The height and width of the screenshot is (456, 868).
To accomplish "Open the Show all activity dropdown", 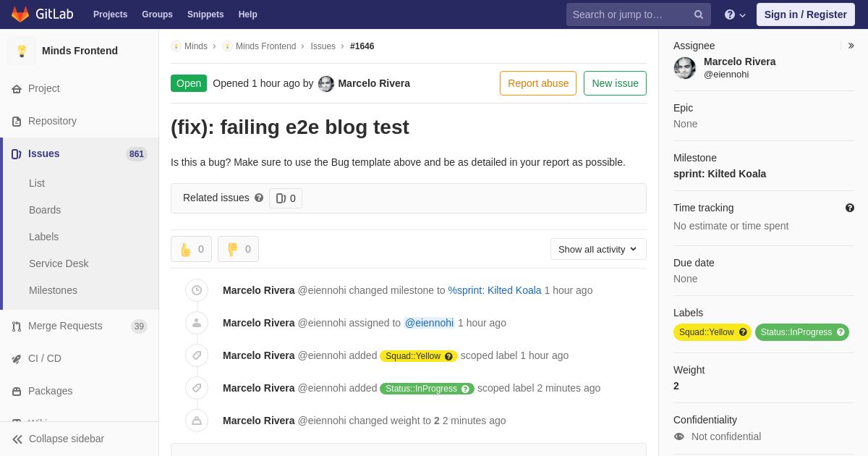I will (598, 249).
